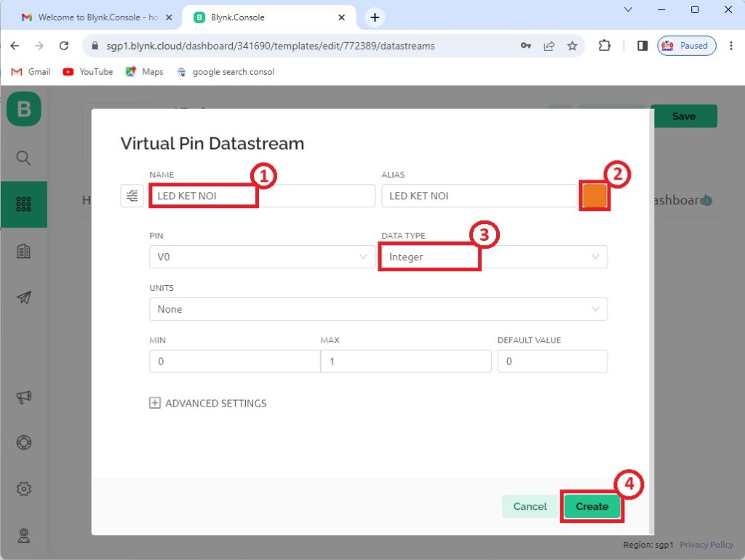Select the templates grid icon in the sidebar
Image resolution: width=745 pixels, height=560 pixels.
(x=23, y=204)
